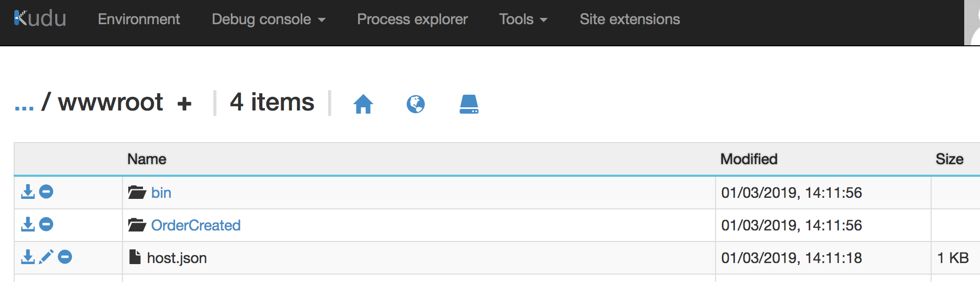Screen dimensions: 980x282
Task: Download the OrderCreated folder
Action: pos(27,225)
